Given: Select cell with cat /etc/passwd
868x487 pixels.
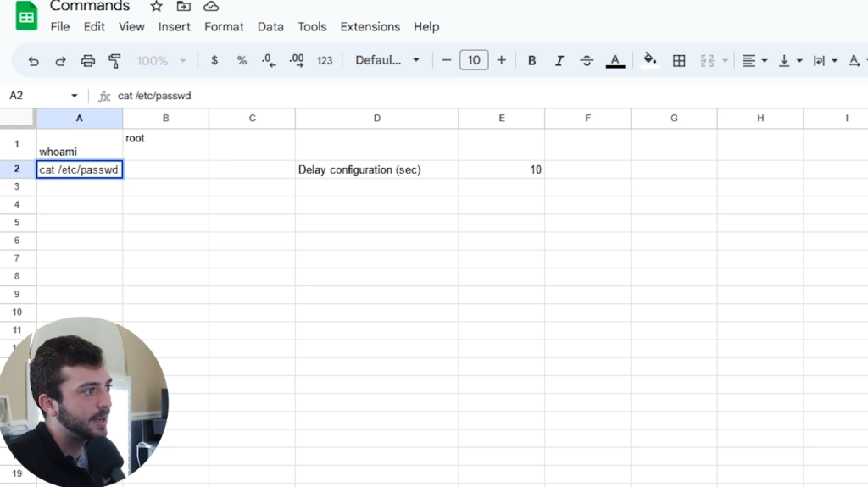Looking at the screenshot, I should pyautogui.click(x=79, y=169).
